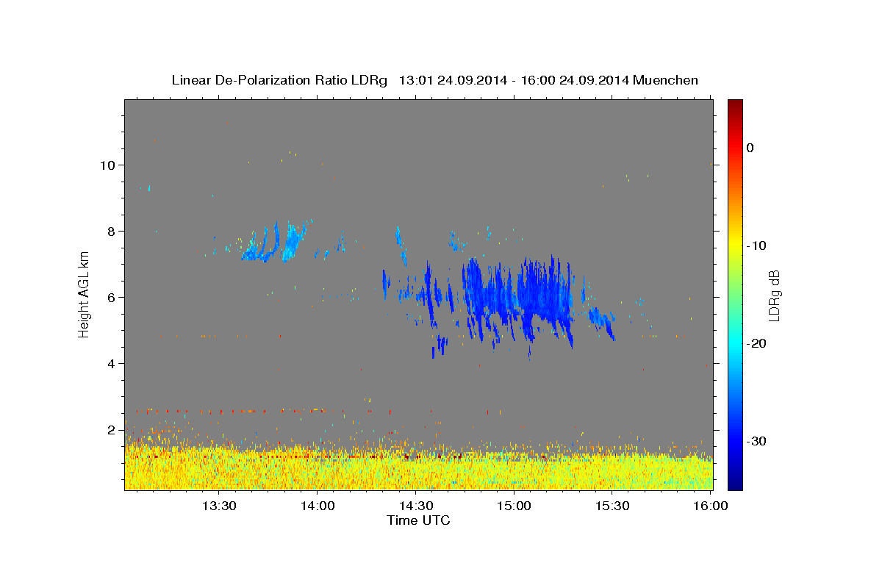Click the '16:00' time tick label
The image size is (882, 588).
tap(711, 506)
